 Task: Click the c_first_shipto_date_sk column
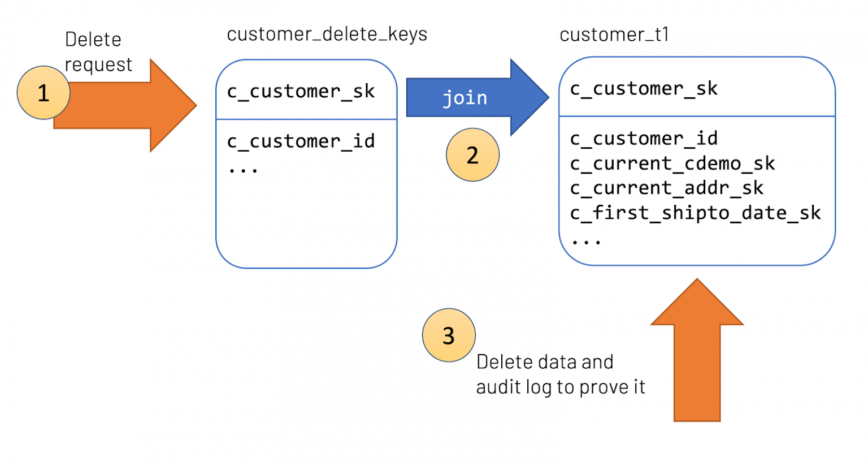(x=695, y=213)
